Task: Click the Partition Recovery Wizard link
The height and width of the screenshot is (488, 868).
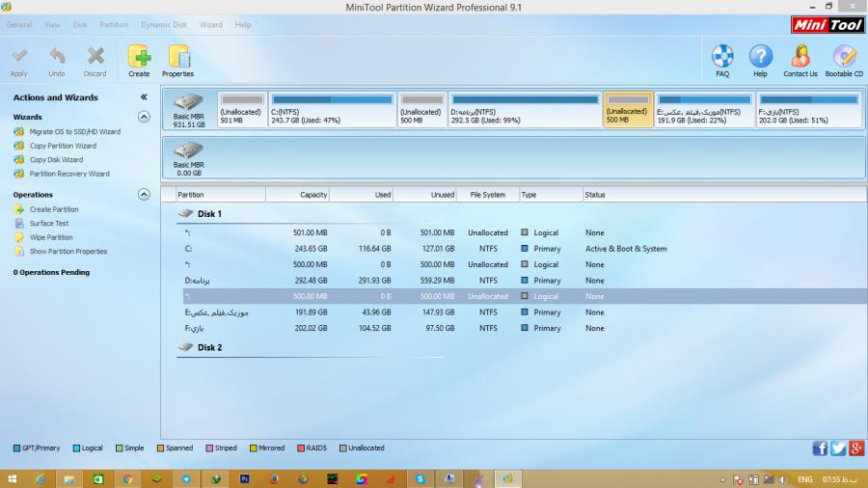Action: coord(69,174)
